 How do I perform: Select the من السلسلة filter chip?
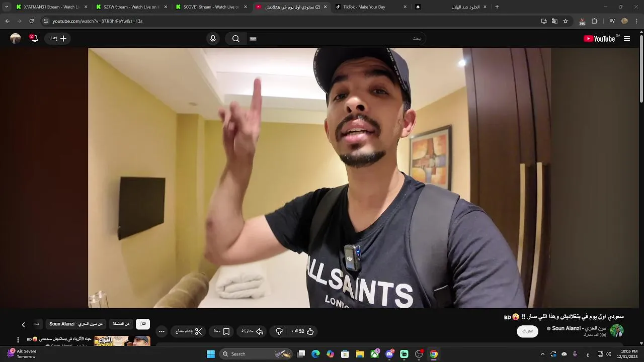[121, 324]
